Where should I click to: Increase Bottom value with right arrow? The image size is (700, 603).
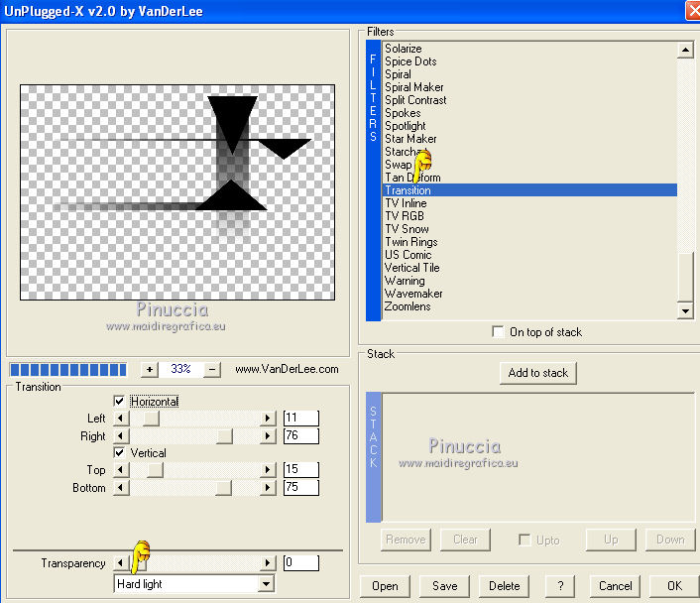(268, 487)
